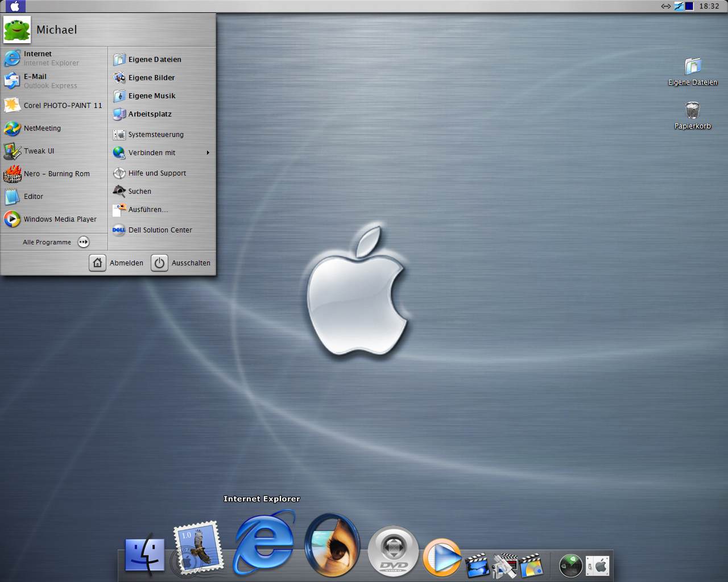This screenshot has width=728, height=582.
Task: Open the clapperboard with disc dock icon
Action: [x=531, y=565]
